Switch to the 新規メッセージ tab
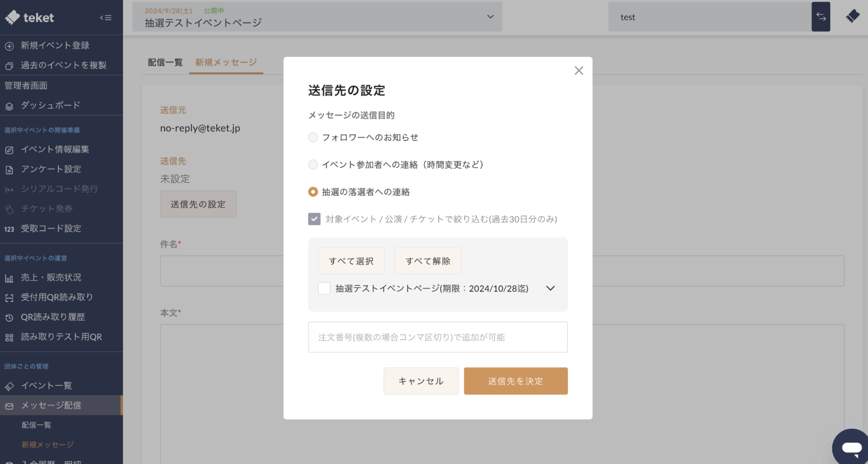The width and height of the screenshot is (868, 464). pos(226,63)
